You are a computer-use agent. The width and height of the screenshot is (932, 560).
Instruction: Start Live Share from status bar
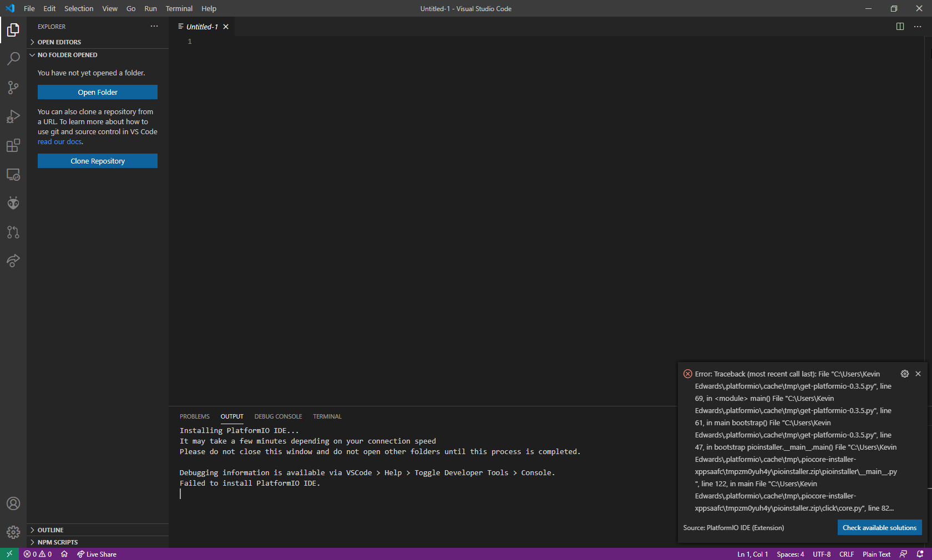[97, 554]
